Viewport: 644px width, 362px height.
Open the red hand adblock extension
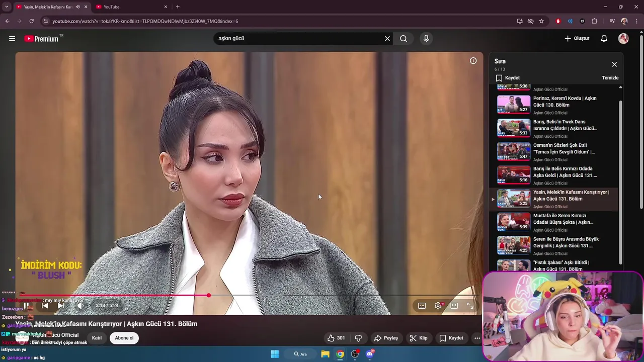(x=558, y=21)
